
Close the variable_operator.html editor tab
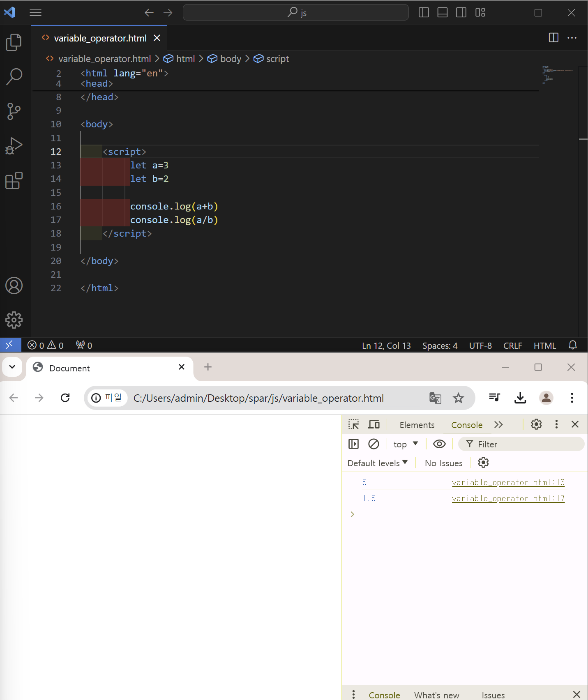pyautogui.click(x=157, y=38)
